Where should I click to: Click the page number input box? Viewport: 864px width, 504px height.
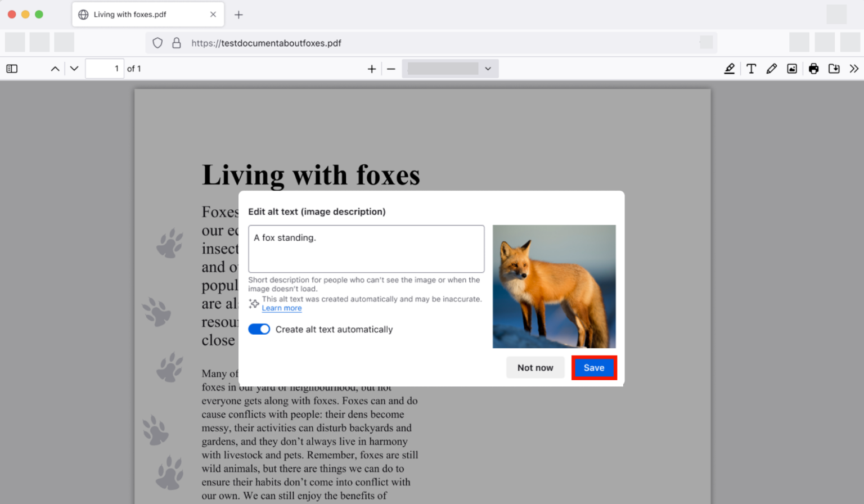point(105,68)
